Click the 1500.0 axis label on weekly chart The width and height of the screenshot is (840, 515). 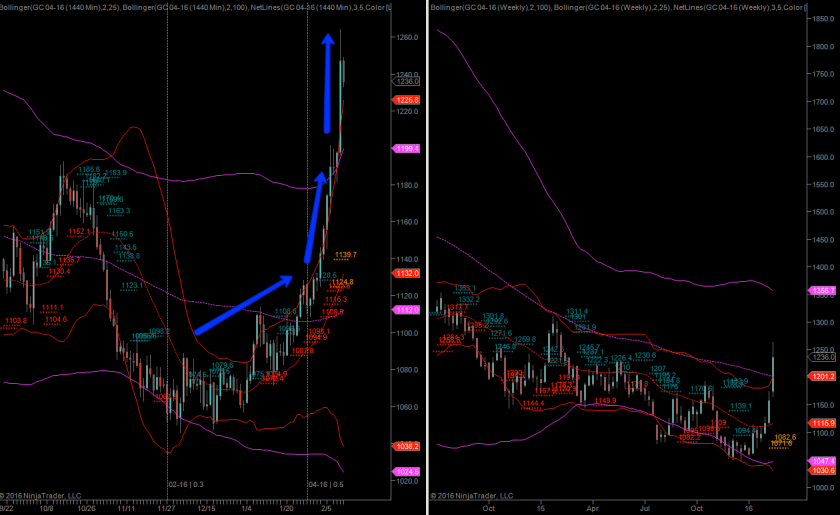point(823,212)
